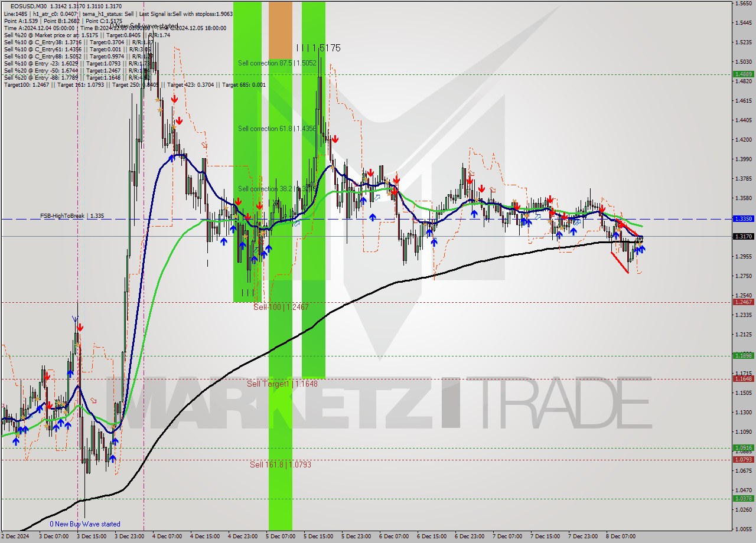The width and height of the screenshot is (756, 543).
Task: Click the 'FSB-HighToBreak | 1.335' label
Action: pyautogui.click(x=72, y=216)
